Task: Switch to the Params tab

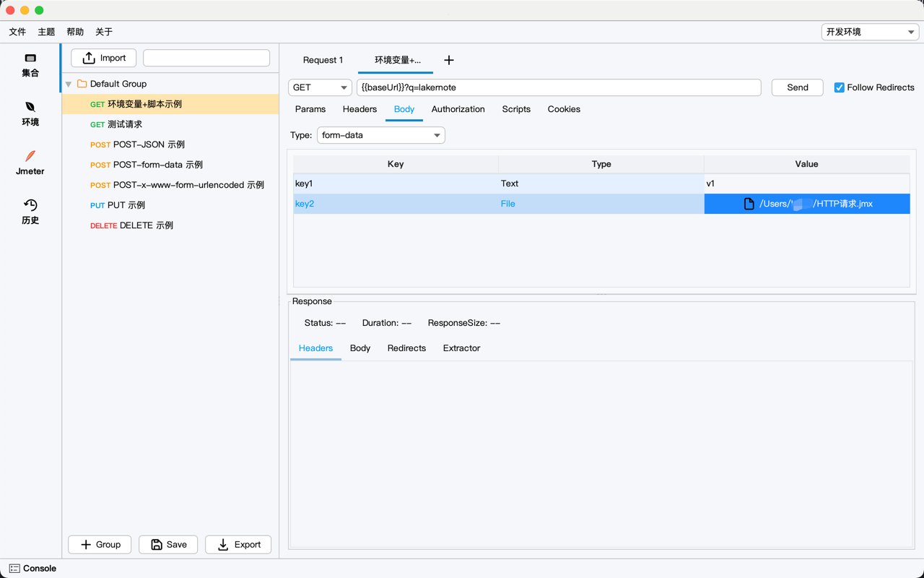Action: (x=310, y=109)
